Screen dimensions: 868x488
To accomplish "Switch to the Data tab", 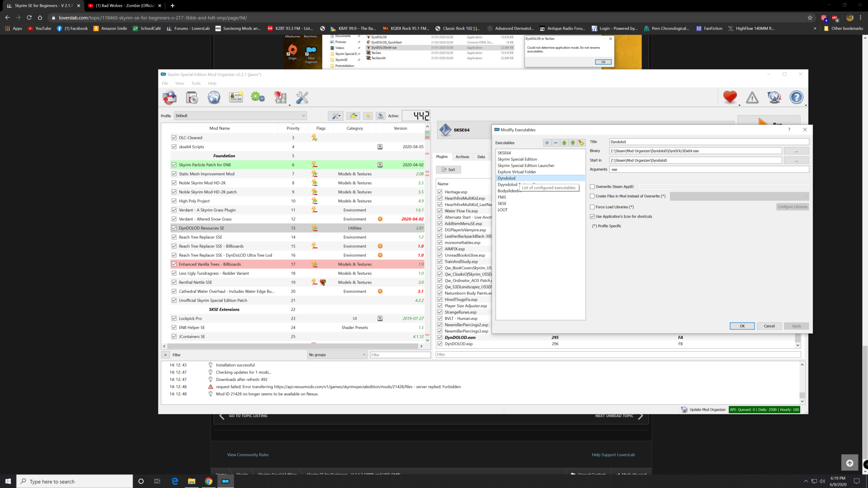I will click(x=481, y=157).
